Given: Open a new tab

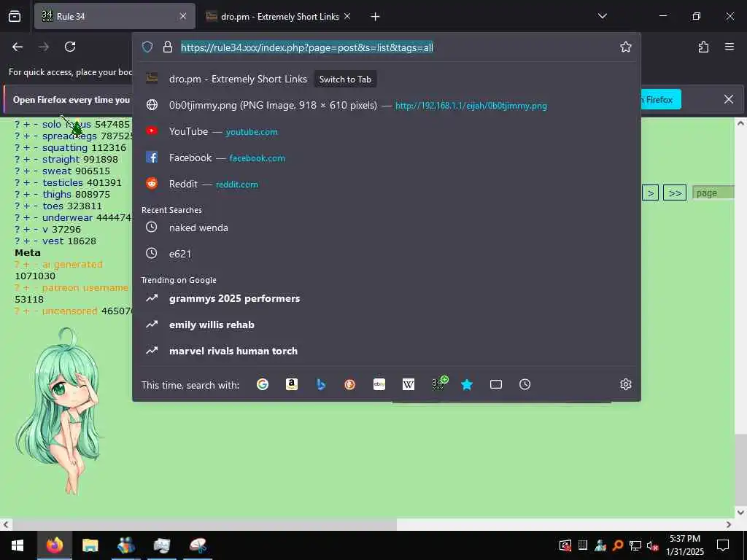Looking at the screenshot, I should [375, 17].
